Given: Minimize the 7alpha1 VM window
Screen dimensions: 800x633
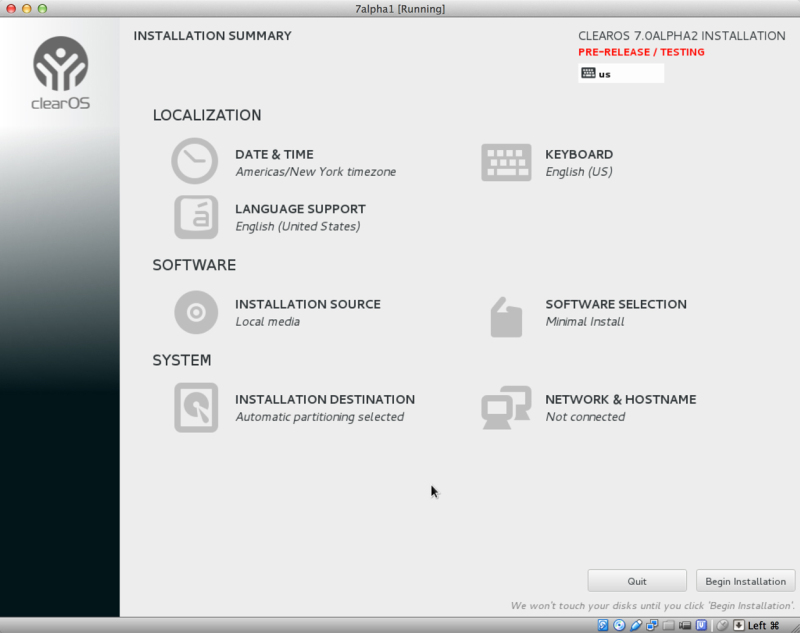Looking at the screenshot, I should point(27,9).
